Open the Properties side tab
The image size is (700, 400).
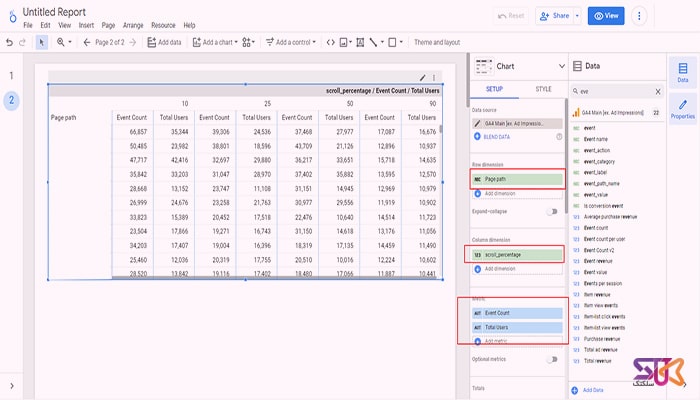(683, 109)
